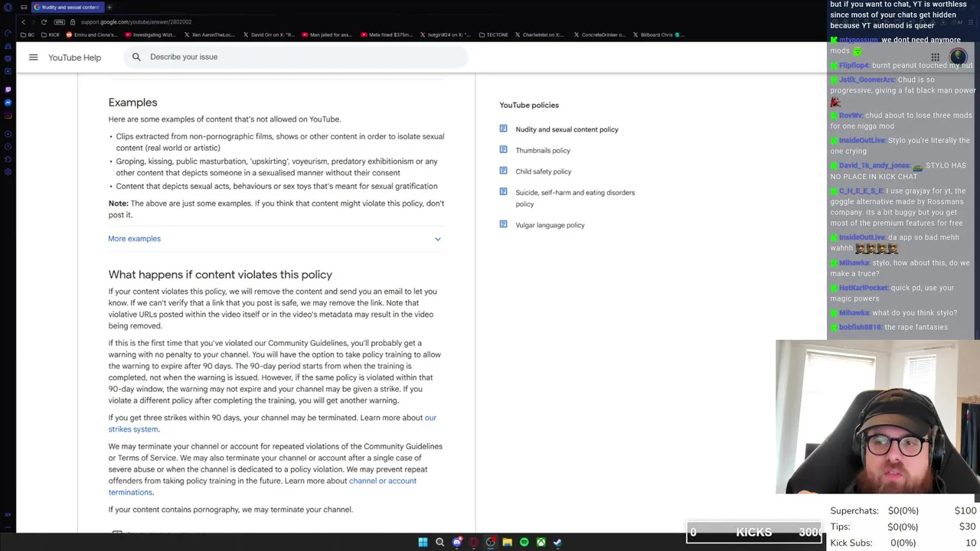Open Messenger in browser sidebar

pos(8,103)
